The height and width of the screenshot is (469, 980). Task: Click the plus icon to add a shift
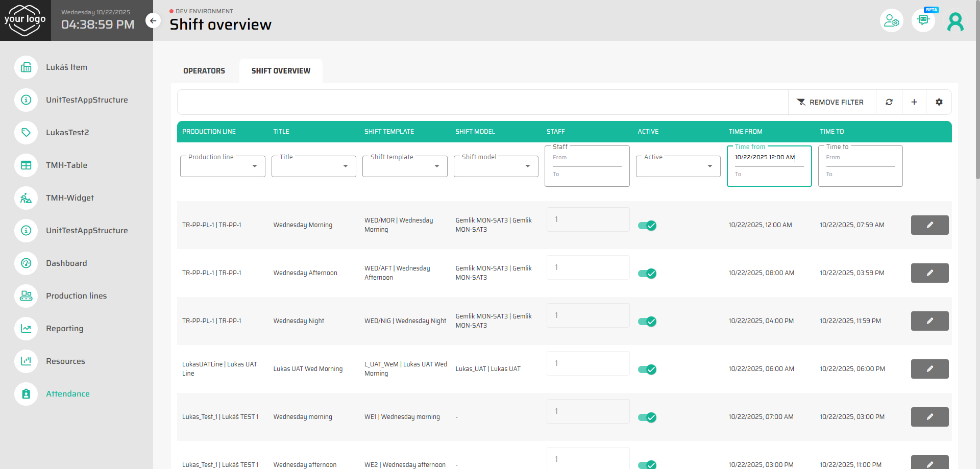click(914, 102)
